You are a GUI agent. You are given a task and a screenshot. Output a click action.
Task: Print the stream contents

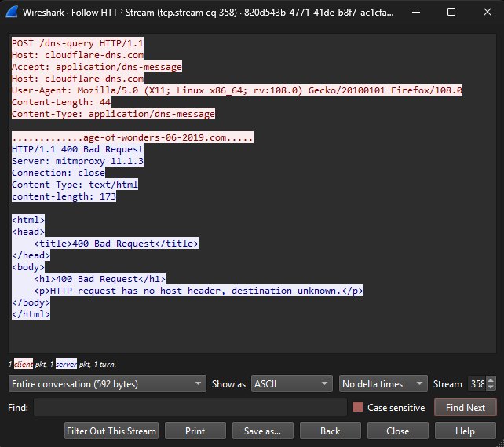tap(195, 431)
